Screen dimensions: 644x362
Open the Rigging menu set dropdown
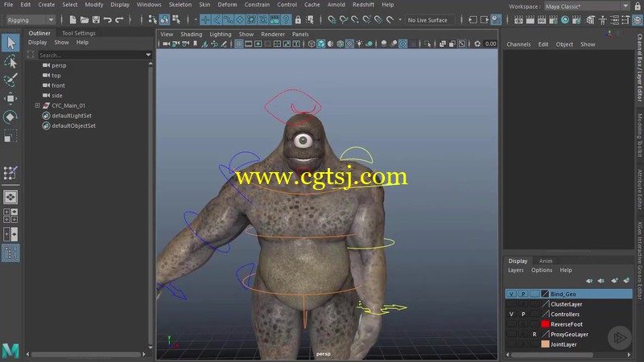coord(31,19)
